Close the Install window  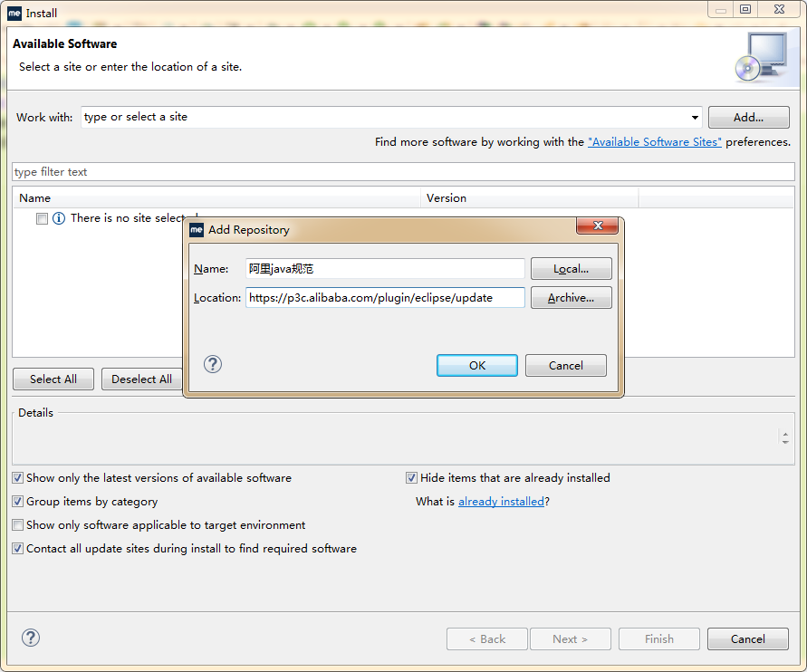coord(779,9)
